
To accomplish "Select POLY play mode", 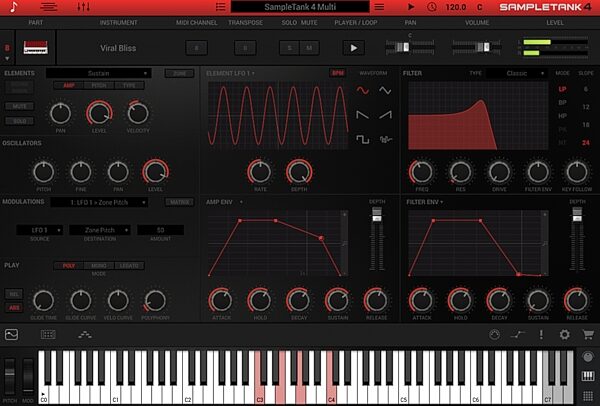I will (68, 266).
